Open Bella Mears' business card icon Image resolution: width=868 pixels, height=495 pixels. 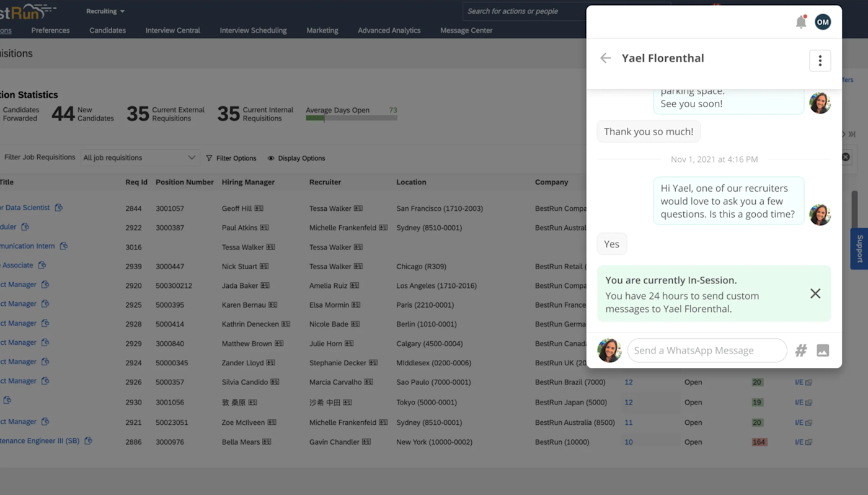tap(267, 442)
